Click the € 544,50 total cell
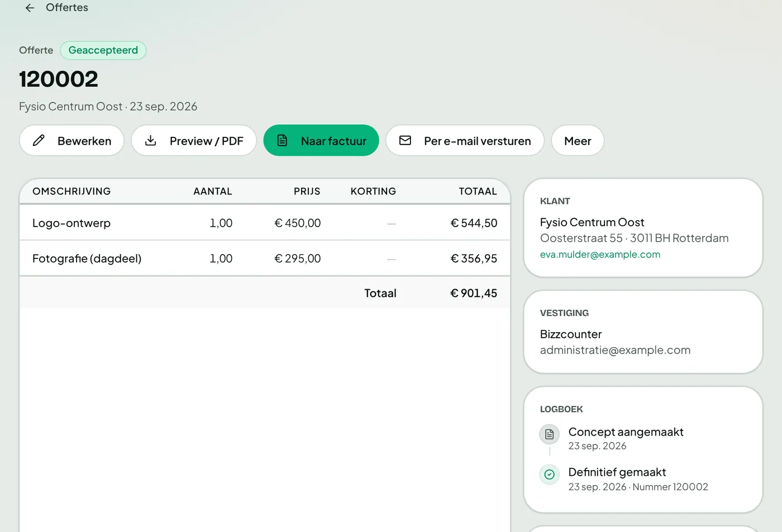Viewport: 782px width, 532px height. point(474,223)
